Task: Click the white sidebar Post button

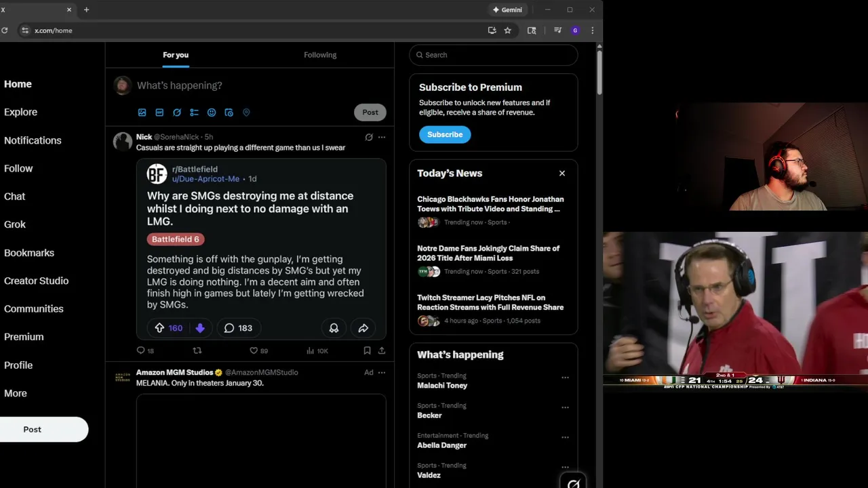Action: tap(43, 430)
